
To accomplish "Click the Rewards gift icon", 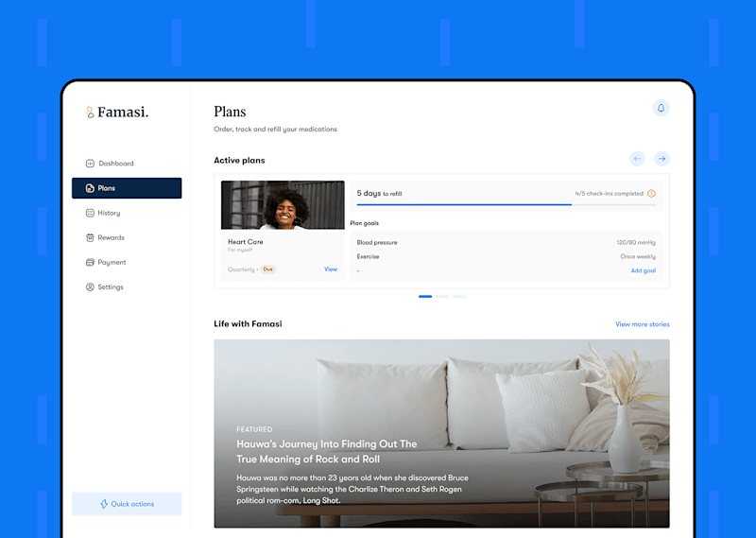I will pyautogui.click(x=90, y=237).
